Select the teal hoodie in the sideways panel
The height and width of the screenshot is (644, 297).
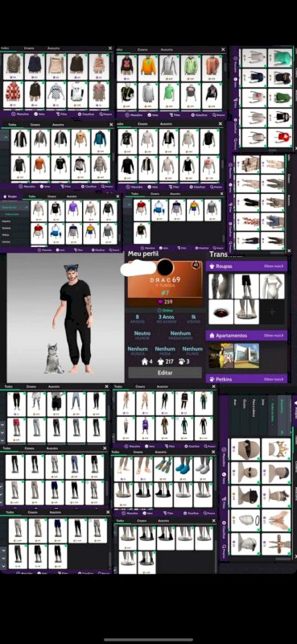click(x=280, y=58)
